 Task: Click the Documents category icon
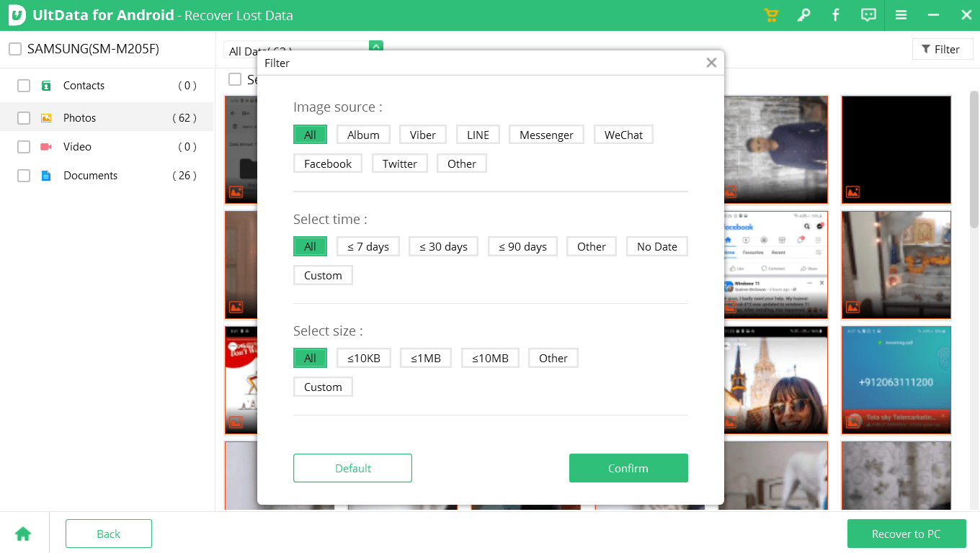(x=46, y=176)
